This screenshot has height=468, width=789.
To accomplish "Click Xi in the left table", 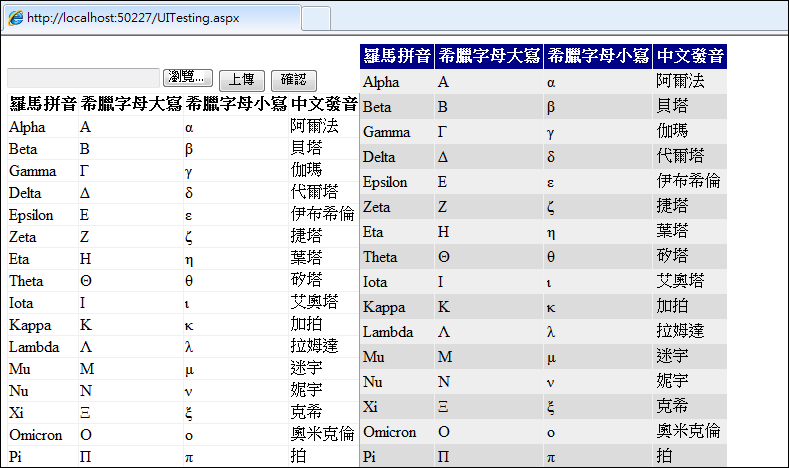I will tap(16, 413).
